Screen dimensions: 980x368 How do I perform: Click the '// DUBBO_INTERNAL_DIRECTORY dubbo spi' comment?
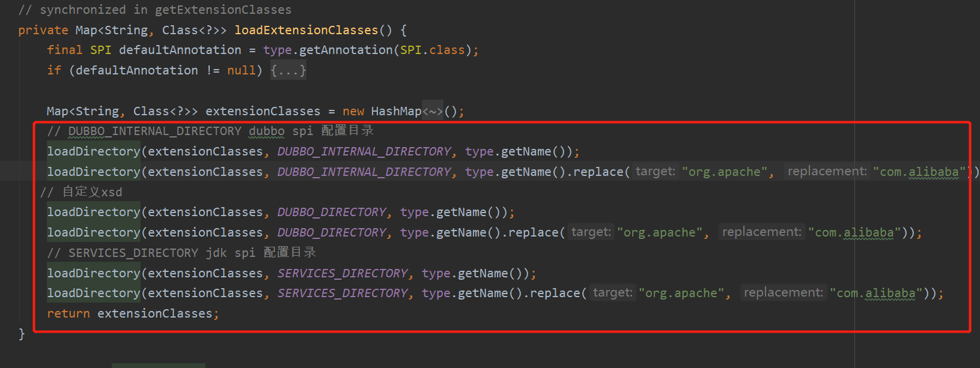point(210,131)
